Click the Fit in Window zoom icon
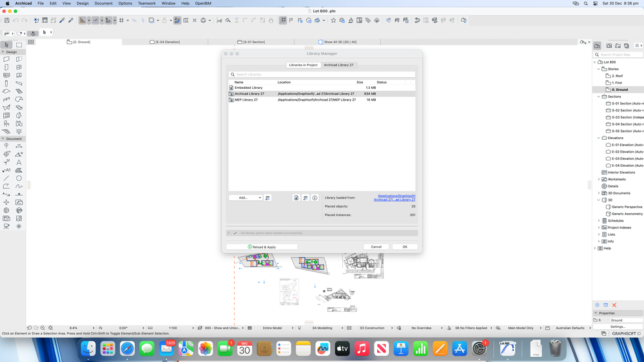Image resolution: width=644 pixels, height=362 pixels. (50, 328)
